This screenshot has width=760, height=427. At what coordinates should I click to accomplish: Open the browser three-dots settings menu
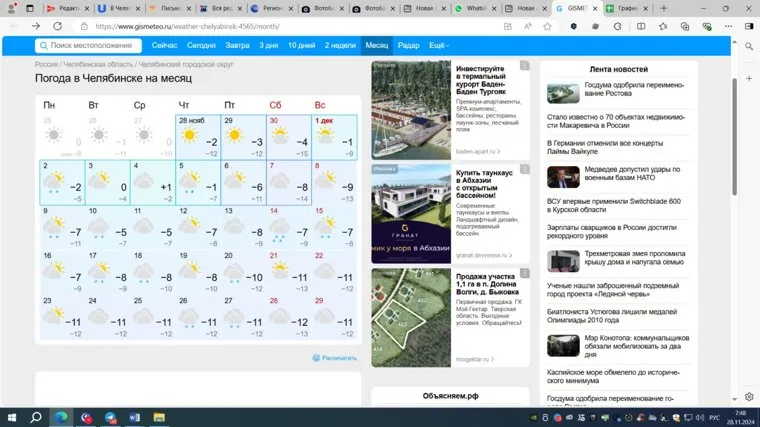728,26
